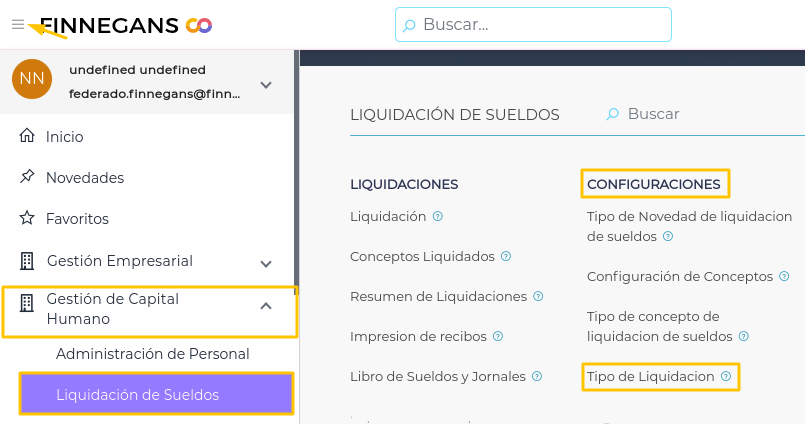The width and height of the screenshot is (805, 424).
Task: Click help icon next to Conceptos Liquidados
Action: 506,256
